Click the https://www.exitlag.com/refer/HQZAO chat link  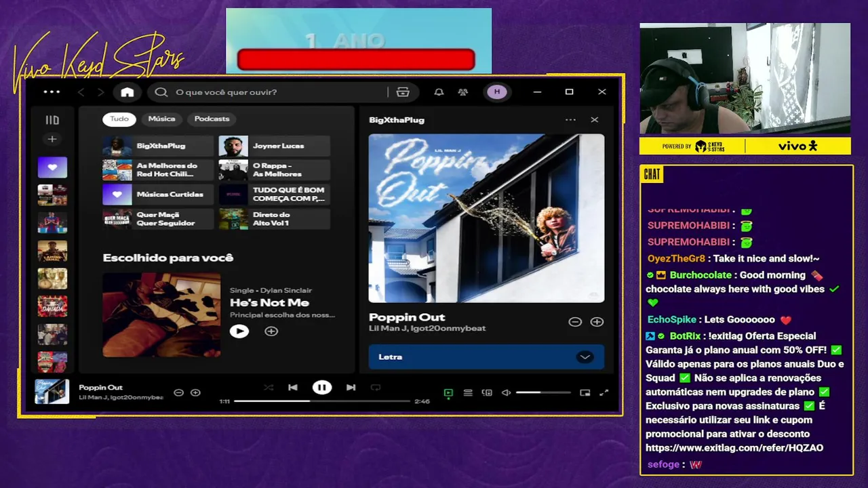[x=734, y=448]
